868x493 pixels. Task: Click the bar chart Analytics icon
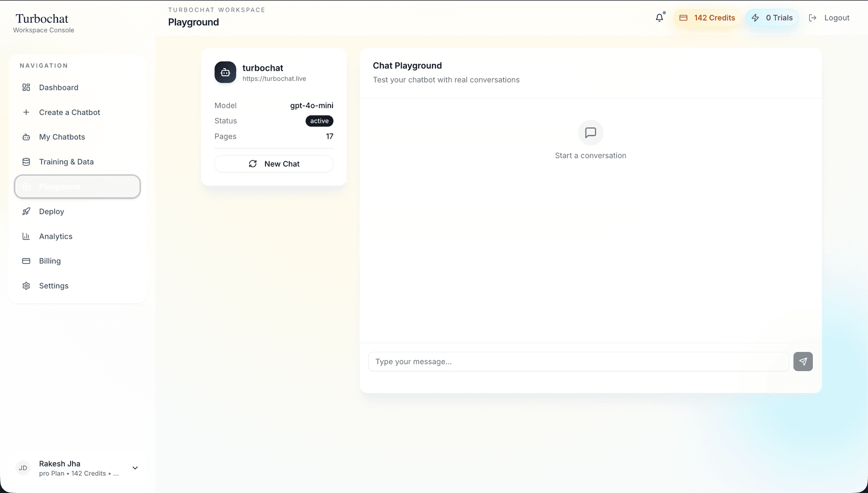[26, 236]
